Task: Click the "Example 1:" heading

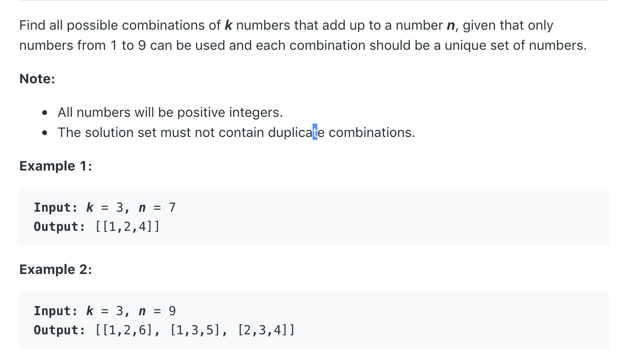Action: coord(56,166)
